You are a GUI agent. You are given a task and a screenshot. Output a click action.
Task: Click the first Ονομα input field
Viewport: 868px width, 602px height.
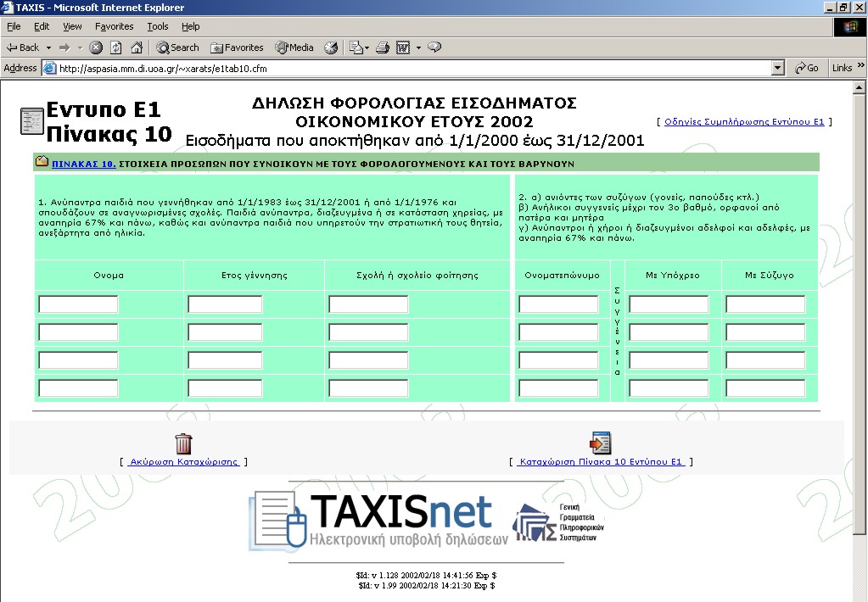pos(78,304)
